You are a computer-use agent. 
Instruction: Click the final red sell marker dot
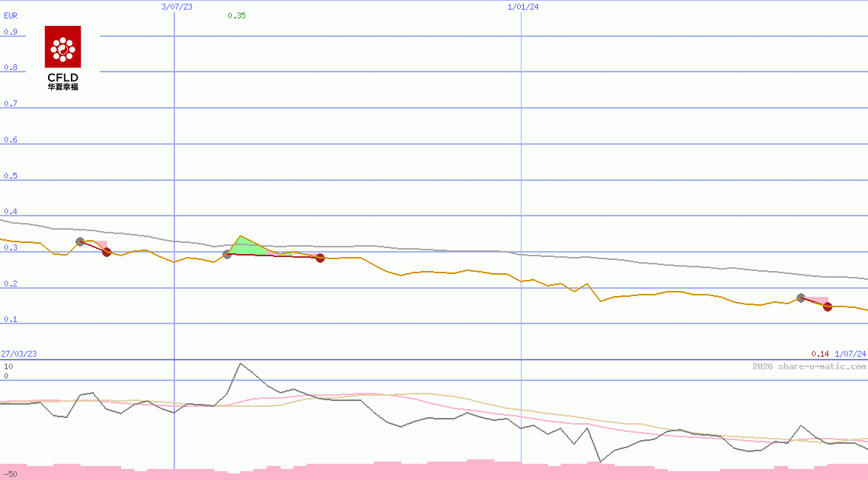pos(827,306)
